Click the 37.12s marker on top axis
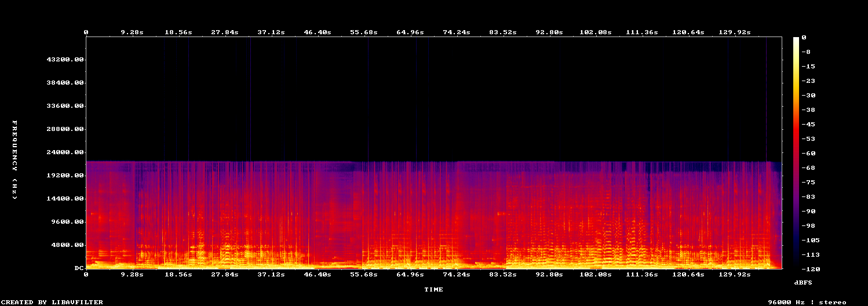Screen dimensions: 868x306 click(x=271, y=32)
